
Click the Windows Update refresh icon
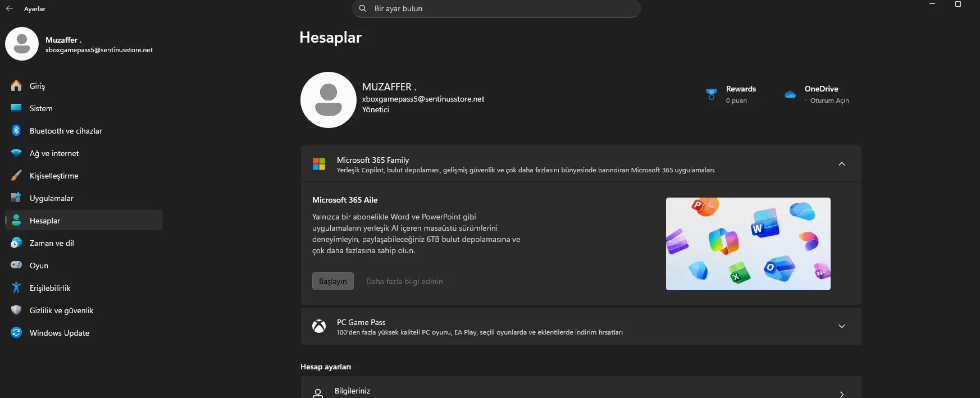(x=16, y=332)
